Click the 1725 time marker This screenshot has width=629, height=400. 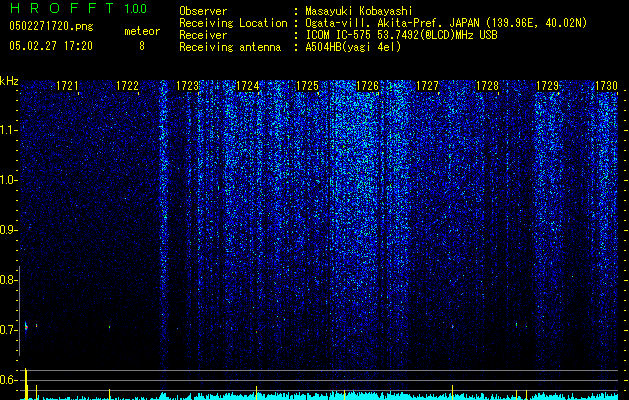(x=307, y=86)
